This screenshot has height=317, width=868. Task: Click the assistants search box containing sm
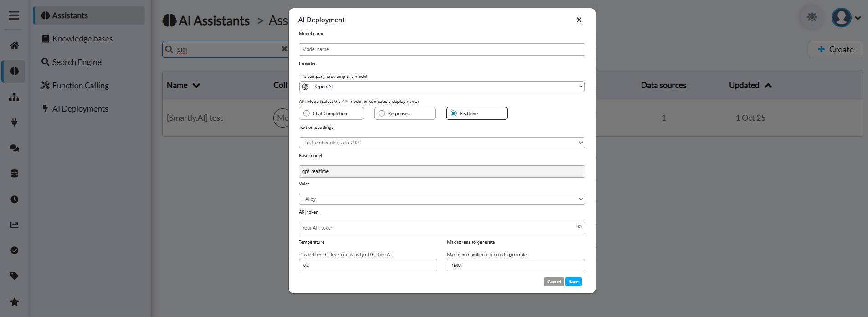(x=226, y=49)
